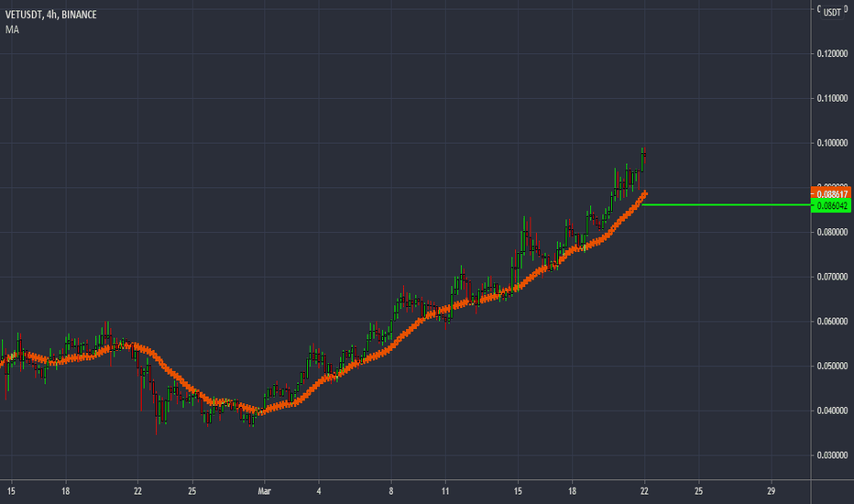This screenshot has width=854, height=504.
Task: Click the 11 date label on time axis
Action: [x=445, y=491]
